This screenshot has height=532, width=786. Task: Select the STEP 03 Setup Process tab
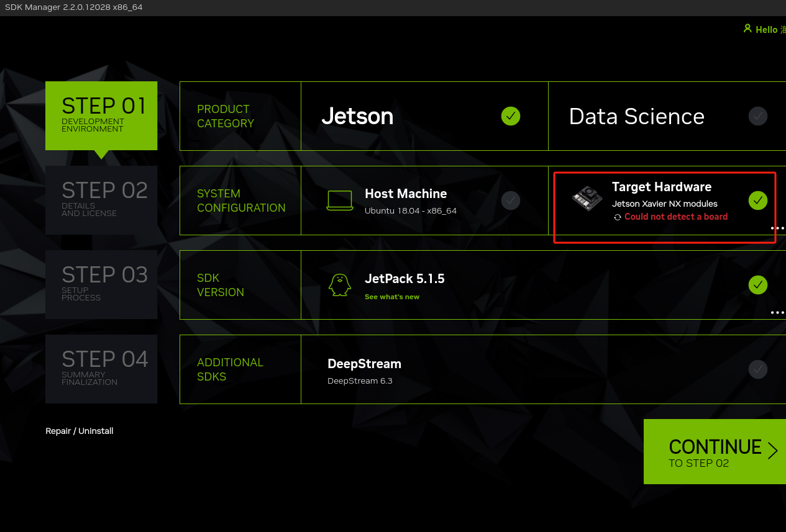tap(101, 284)
